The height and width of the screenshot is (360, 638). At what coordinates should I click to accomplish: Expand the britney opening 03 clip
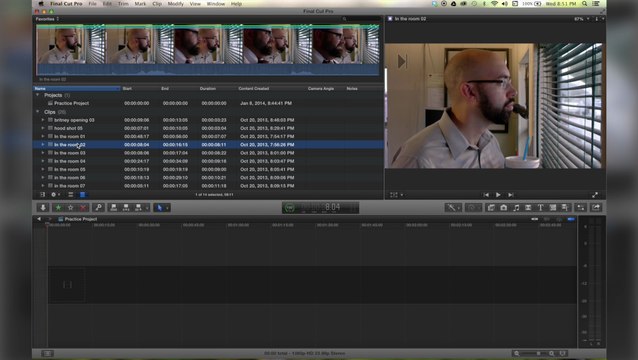tap(43, 120)
